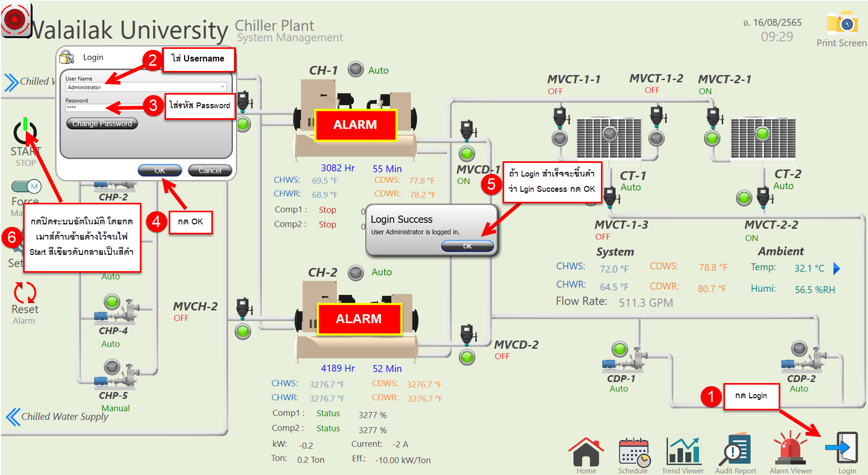Screen dimensions: 868x475
Task: Click the System CHWS 72.0 °F value
Action: point(614,269)
